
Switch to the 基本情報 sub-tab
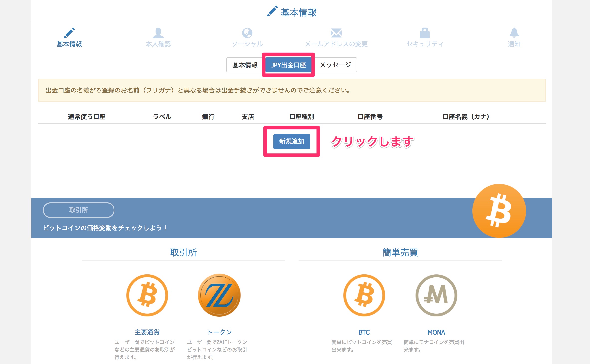[245, 65]
